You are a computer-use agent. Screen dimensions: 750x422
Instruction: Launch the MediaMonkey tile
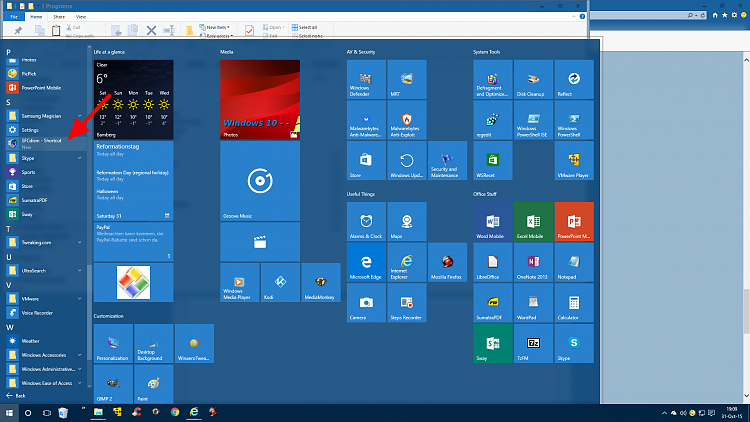coord(321,282)
